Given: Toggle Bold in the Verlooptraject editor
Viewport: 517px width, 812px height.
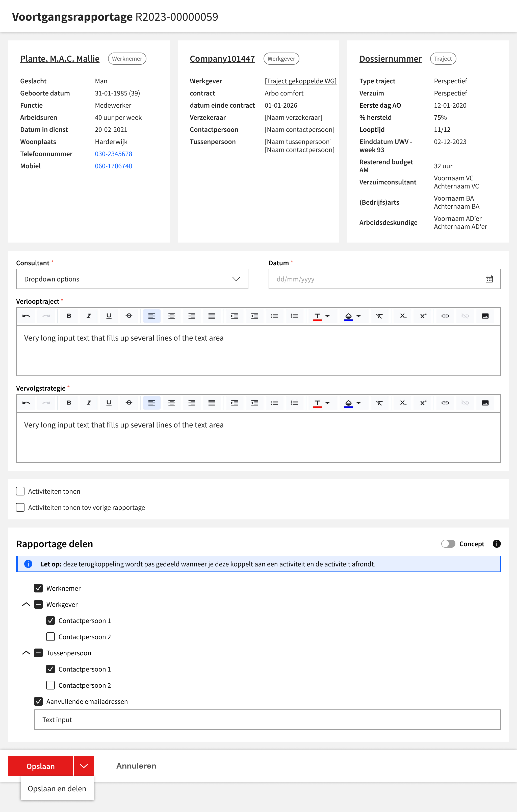Looking at the screenshot, I should pyautogui.click(x=69, y=316).
